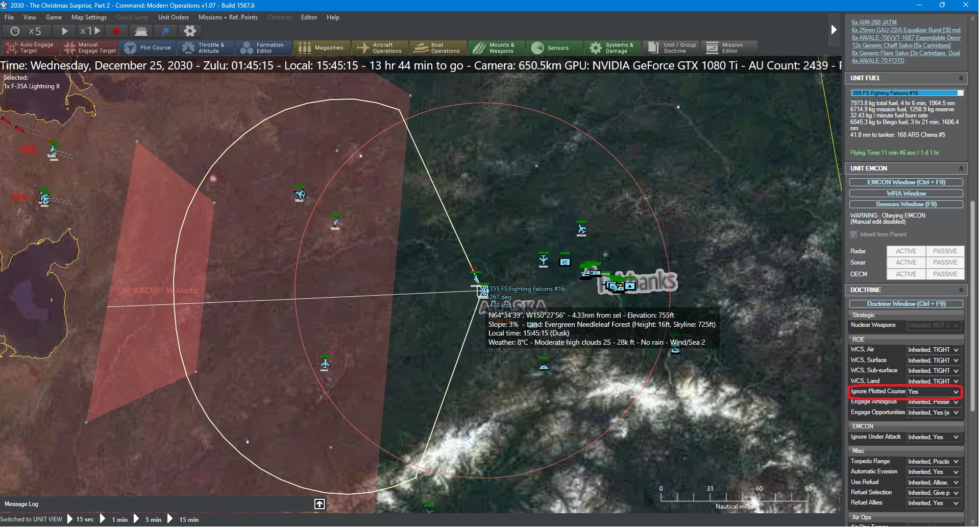Open the Map Settings menu
This screenshot has height=527, width=980.
click(x=89, y=17)
